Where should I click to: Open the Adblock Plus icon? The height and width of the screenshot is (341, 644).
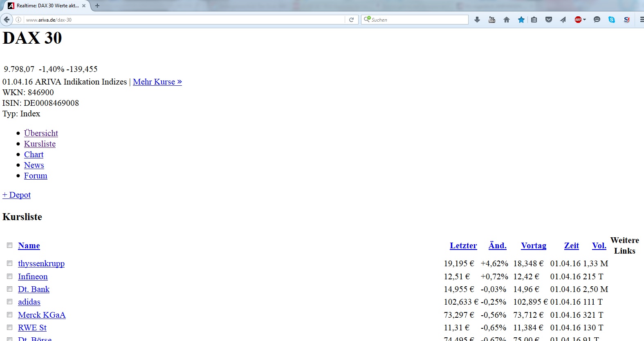(x=578, y=20)
